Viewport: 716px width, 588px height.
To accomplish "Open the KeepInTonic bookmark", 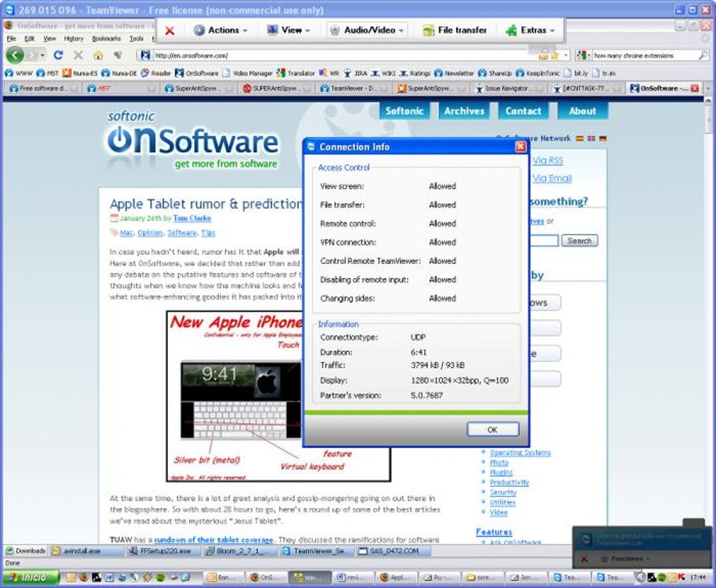I will coord(538,73).
